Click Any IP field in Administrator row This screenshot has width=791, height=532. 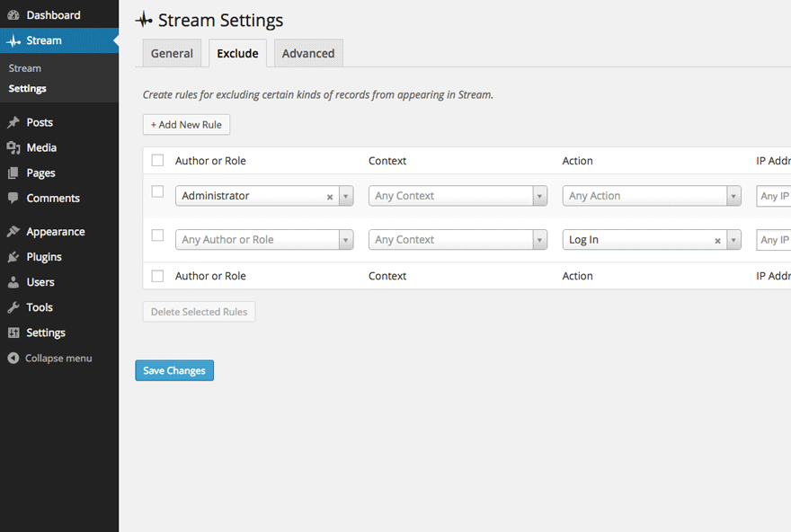pyautogui.click(x=773, y=196)
